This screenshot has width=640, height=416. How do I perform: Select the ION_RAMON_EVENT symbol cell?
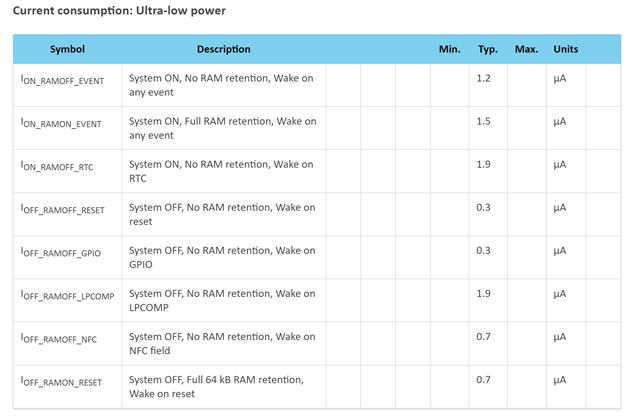pyautogui.click(x=67, y=128)
